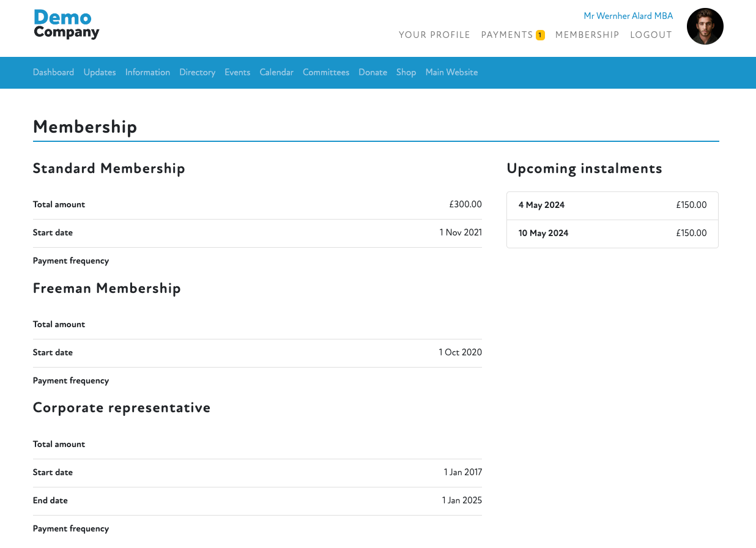View the Events page

pyautogui.click(x=237, y=72)
